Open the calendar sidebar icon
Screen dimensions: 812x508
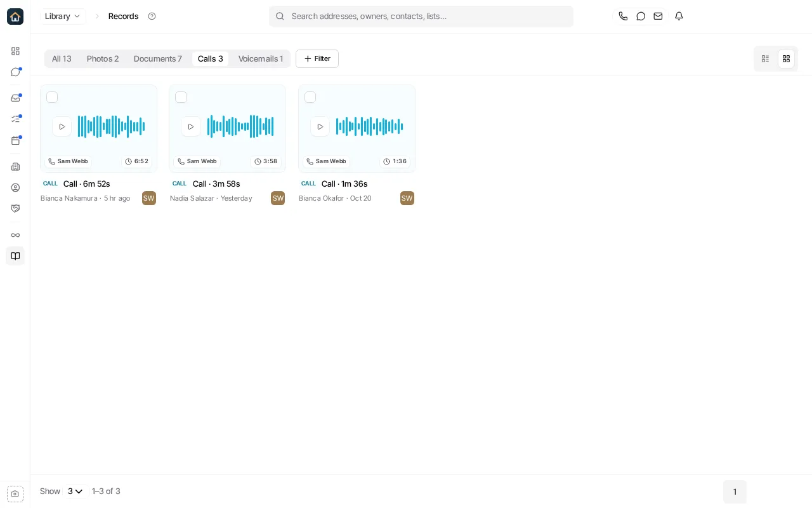pos(15,140)
